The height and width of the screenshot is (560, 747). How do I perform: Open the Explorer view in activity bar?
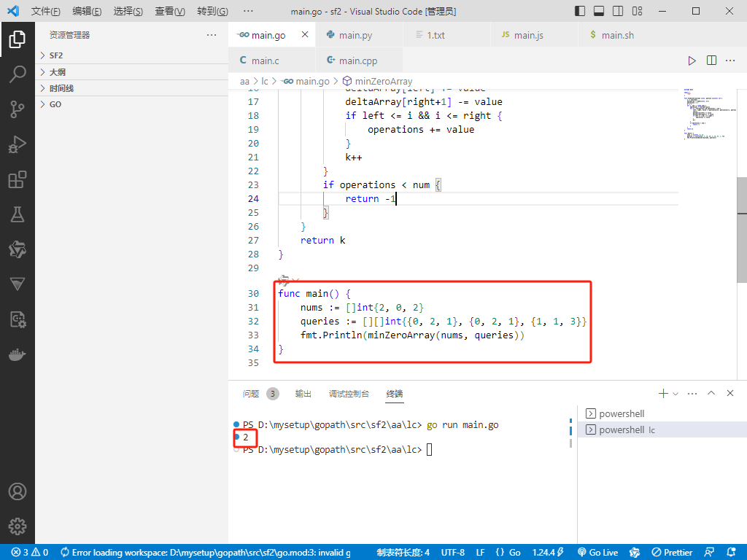(18, 39)
